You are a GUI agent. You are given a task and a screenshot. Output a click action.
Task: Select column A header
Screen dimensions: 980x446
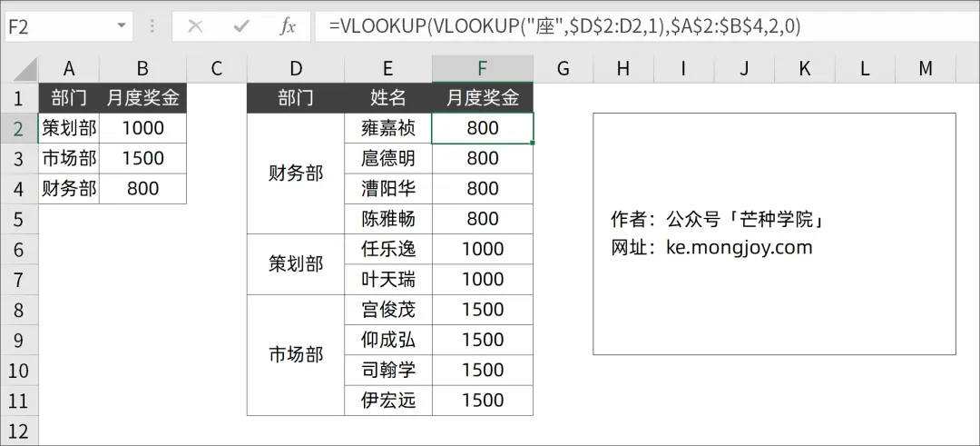point(69,69)
